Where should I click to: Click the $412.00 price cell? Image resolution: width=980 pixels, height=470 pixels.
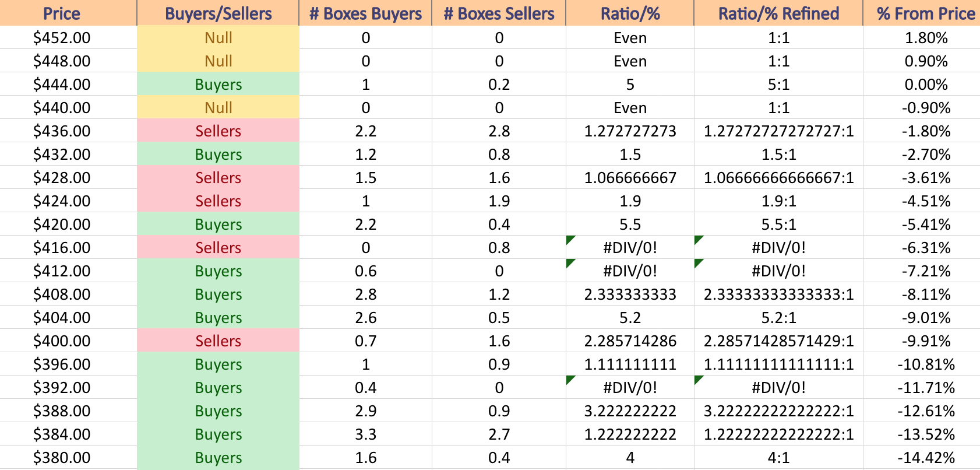point(68,271)
